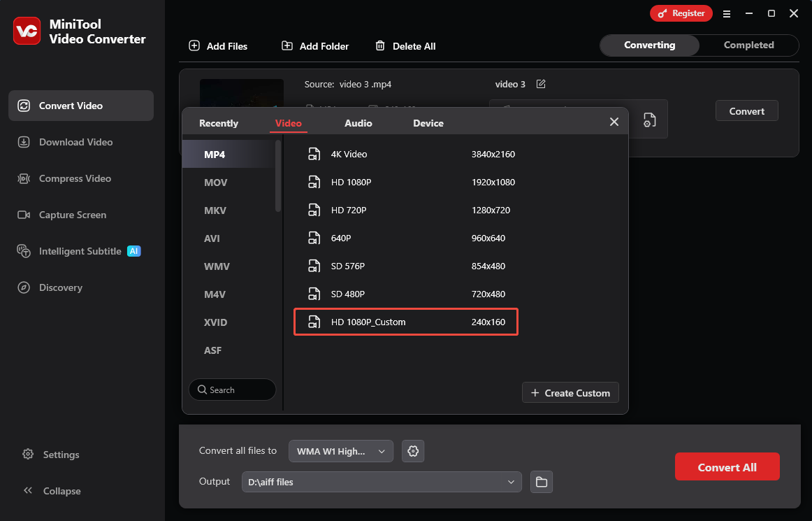The height and width of the screenshot is (521, 812).
Task: Open the hamburger menu at top right
Action: pos(727,13)
